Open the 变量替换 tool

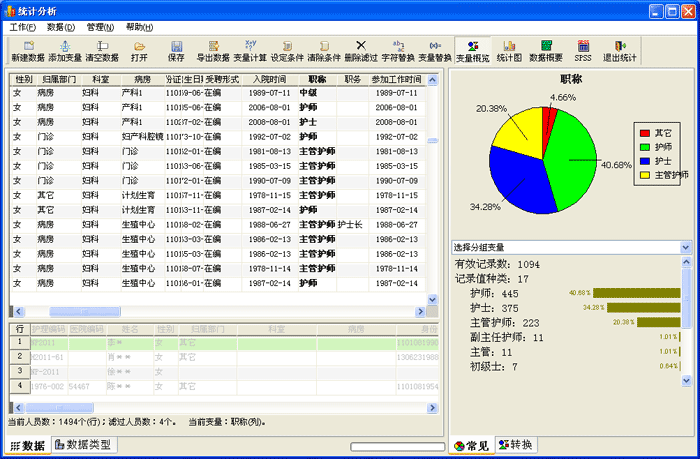point(435,51)
